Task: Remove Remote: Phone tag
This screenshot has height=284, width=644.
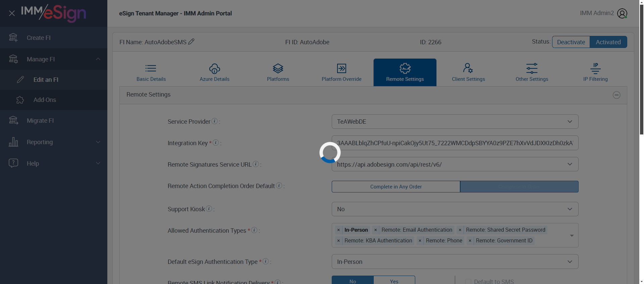Action: 420,241
